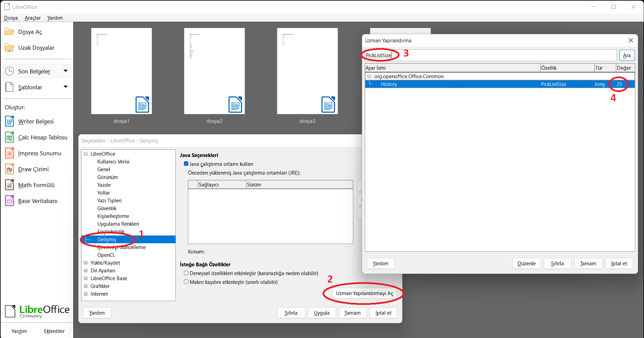The image size is (644, 338).
Task: Open the dosya2 thumbnail
Action: pyautogui.click(x=214, y=71)
